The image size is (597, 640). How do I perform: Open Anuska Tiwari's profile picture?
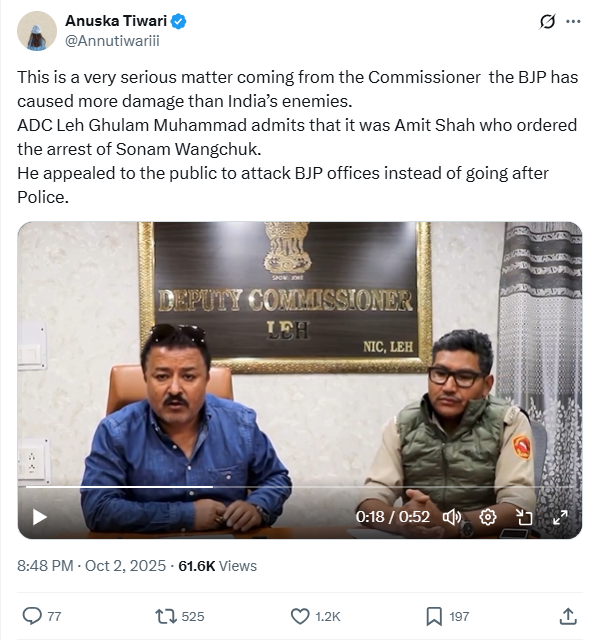coord(37,31)
